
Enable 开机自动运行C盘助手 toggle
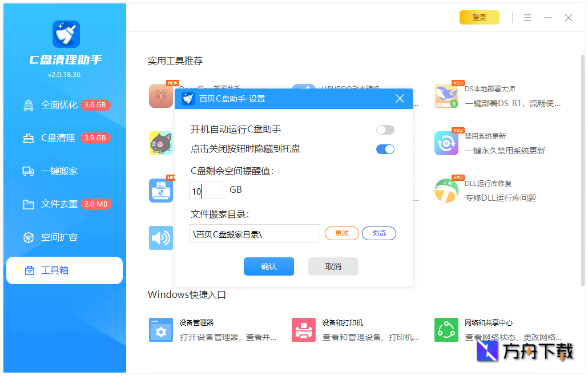[385, 130]
